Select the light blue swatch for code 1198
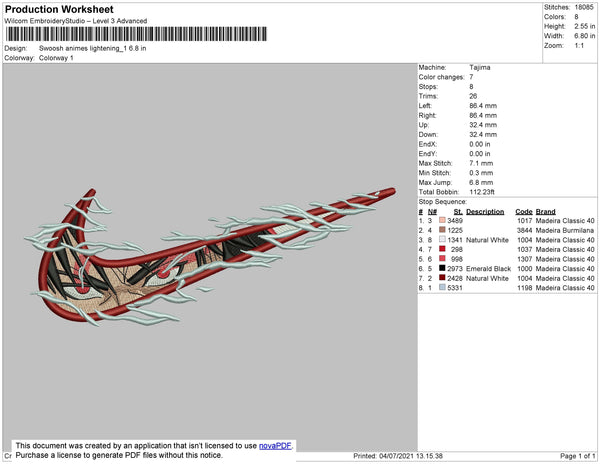 (442, 287)
